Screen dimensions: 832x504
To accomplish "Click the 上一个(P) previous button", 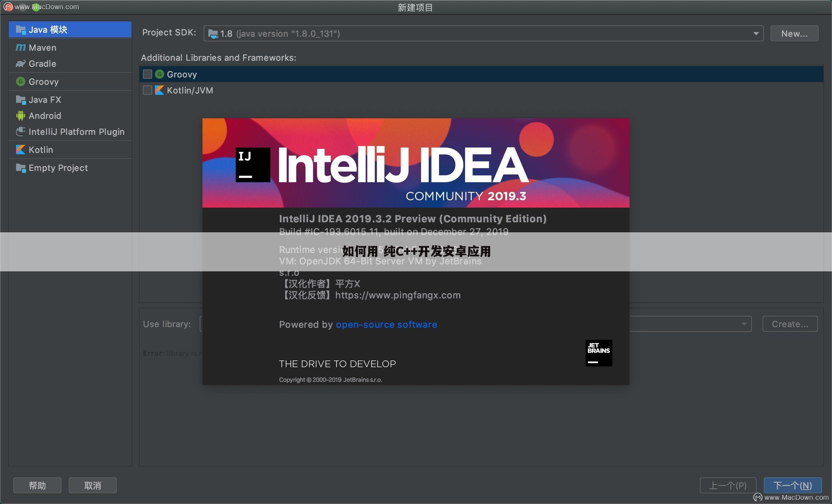I will [x=727, y=485].
